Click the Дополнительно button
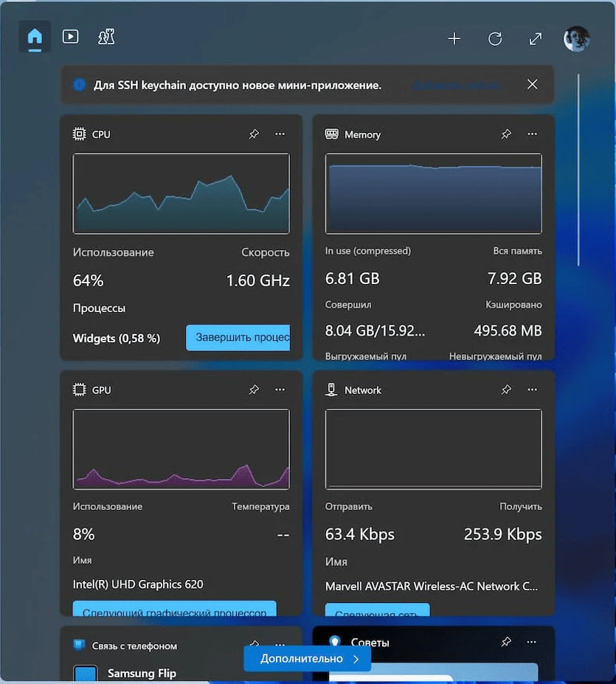 307,658
